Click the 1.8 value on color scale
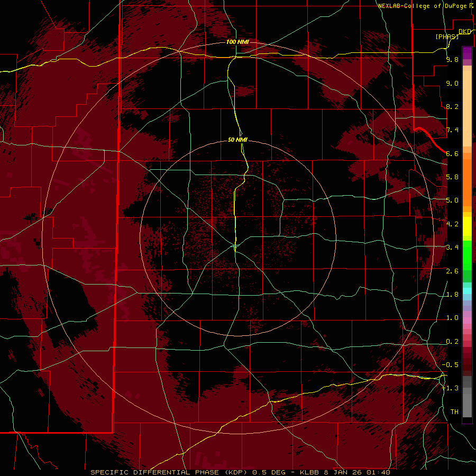The height and width of the screenshot is (476, 476). [452, 294]
